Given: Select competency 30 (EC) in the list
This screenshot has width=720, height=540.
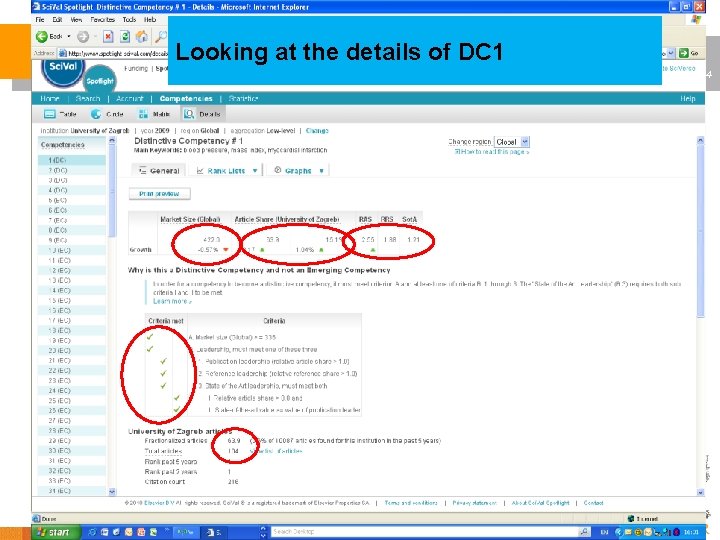Looking at the screenshot, I should (x=72, y=450).
